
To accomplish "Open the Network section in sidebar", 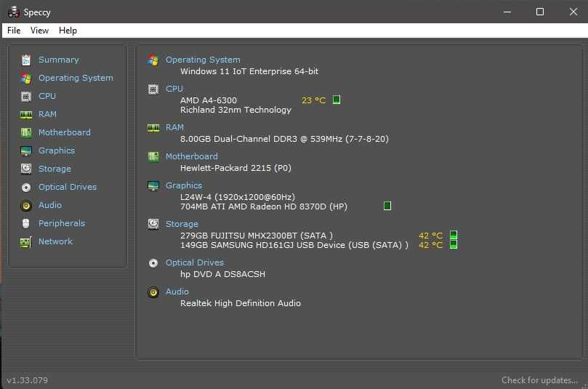I will [x=55, y=241].
